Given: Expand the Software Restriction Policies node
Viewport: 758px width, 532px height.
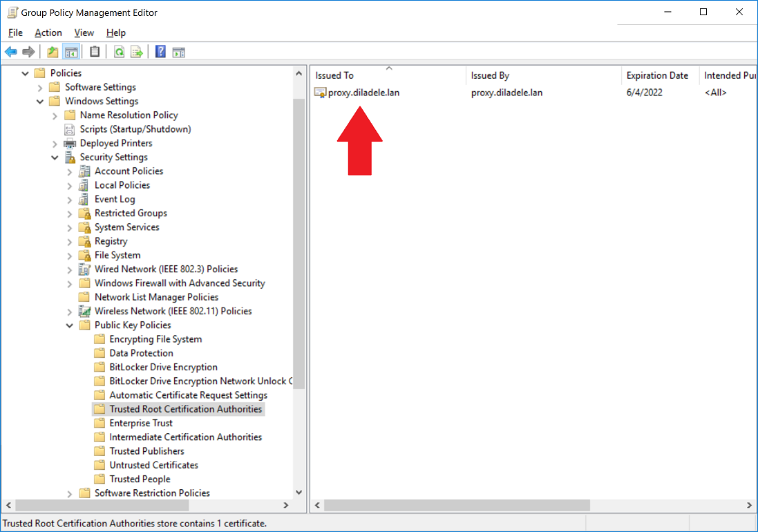Looking at the screenshot, I should 70,493.
